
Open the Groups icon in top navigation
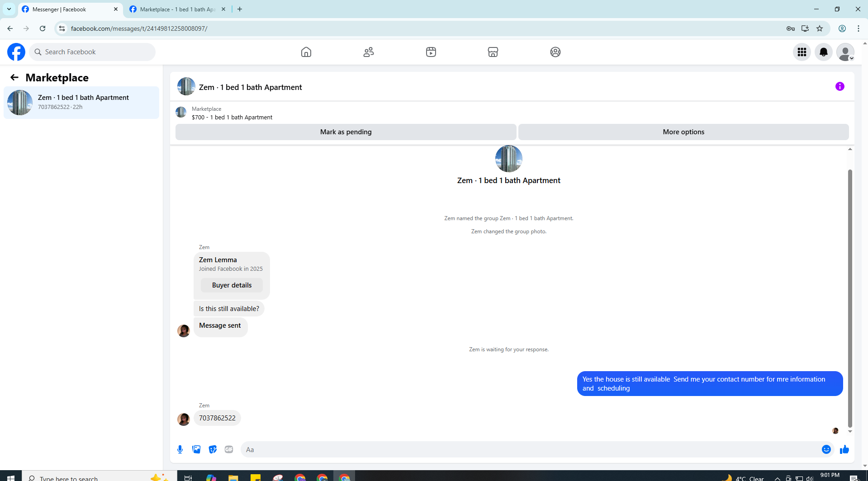555,52
